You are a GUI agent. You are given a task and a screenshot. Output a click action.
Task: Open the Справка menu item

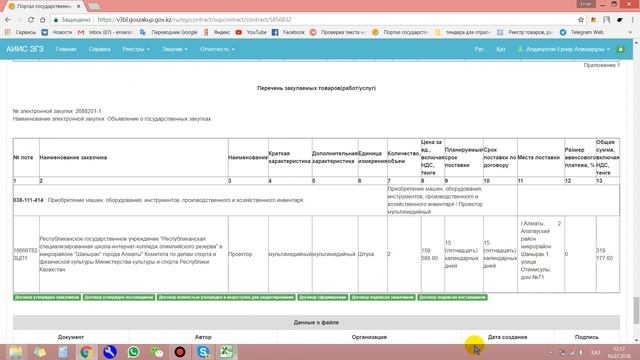(100, 49)
